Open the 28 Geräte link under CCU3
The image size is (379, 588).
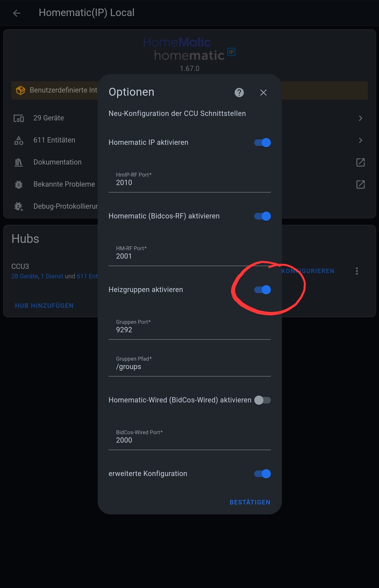point(25,276)
